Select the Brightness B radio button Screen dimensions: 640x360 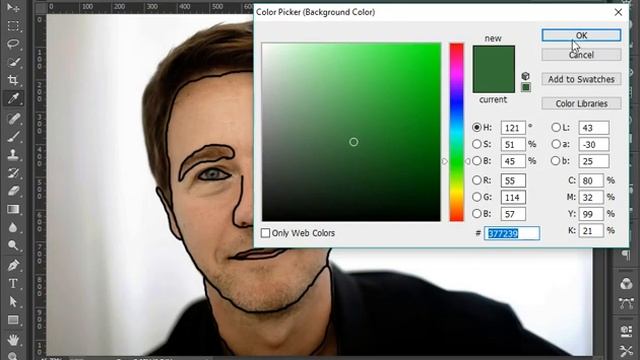pyautogui.click(x=477, y=161)
